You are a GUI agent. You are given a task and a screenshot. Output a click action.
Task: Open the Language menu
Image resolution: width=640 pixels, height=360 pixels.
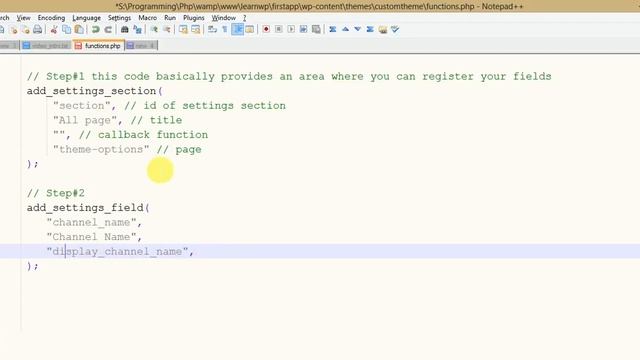click(x=87, y=18)
